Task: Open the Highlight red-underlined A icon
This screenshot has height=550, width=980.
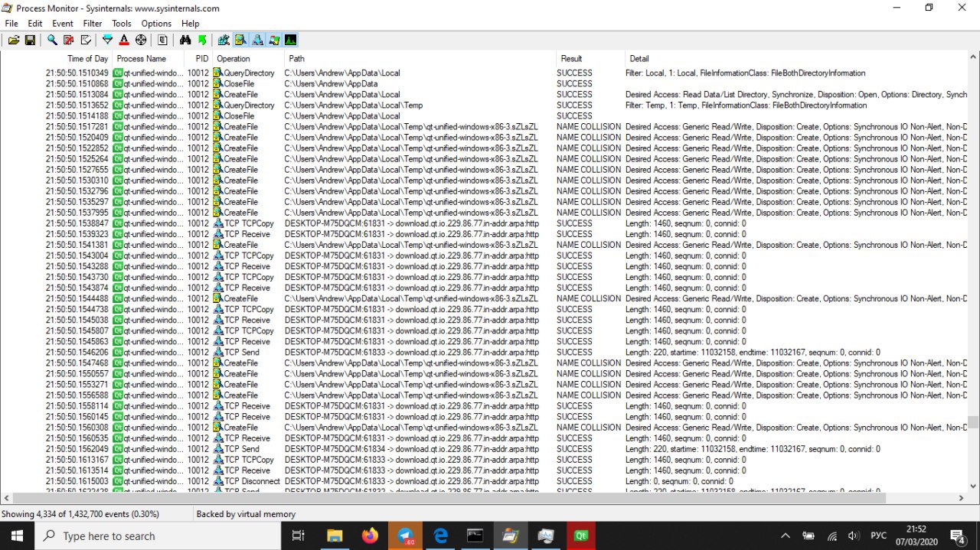Action: pos(124,40)
